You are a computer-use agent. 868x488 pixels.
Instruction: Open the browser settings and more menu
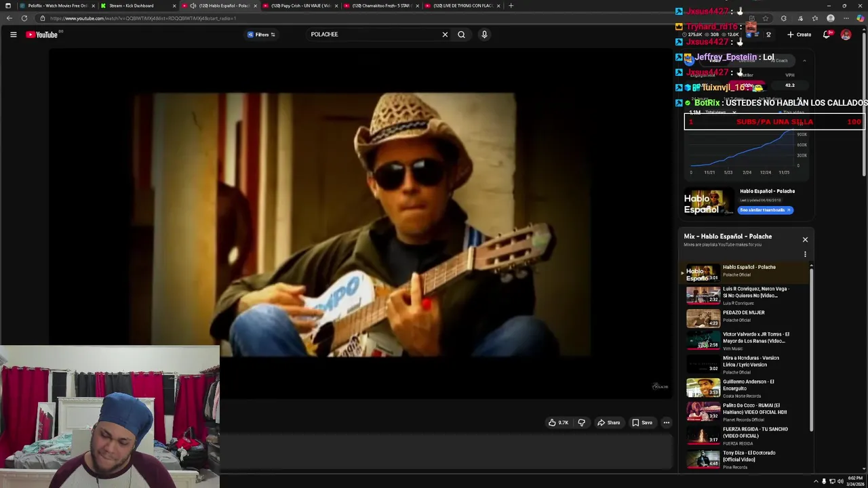point(846,18)
